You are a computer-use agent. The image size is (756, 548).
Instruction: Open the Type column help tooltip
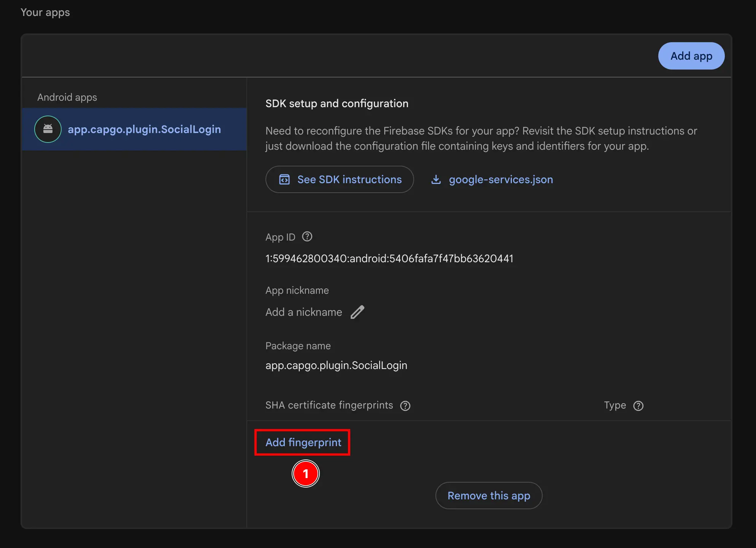click(x=639, y=405)
